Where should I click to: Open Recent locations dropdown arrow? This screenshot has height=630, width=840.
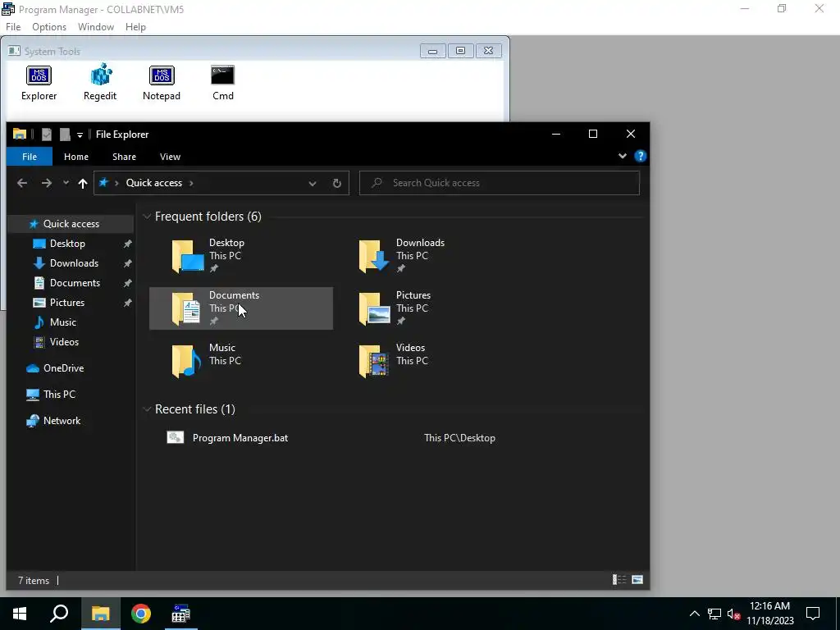point(66,183)
